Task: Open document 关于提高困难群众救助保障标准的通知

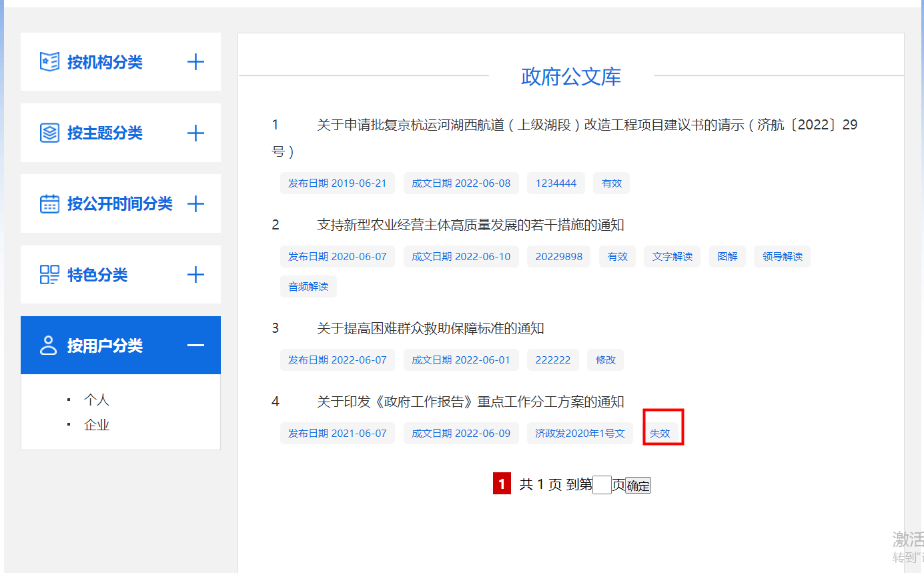Action: [x=430, y=328]
